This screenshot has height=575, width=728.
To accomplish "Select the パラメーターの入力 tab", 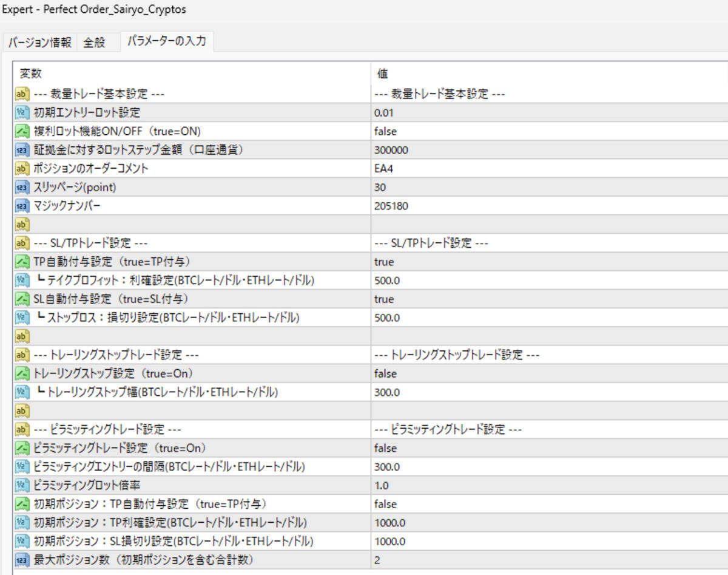I will (x=168, y=43).
